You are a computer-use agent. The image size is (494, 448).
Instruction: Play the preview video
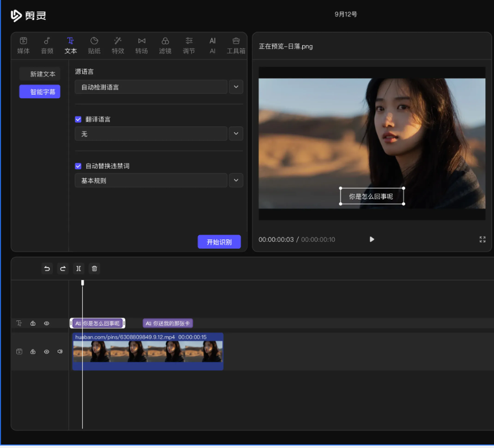pyautogui.click(x=372, y=239)
